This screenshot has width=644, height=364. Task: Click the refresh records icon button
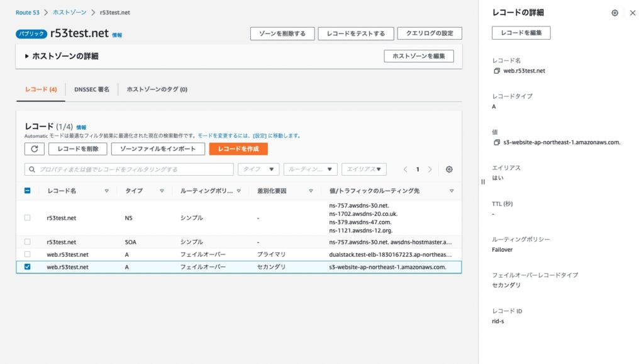point(34,149)
